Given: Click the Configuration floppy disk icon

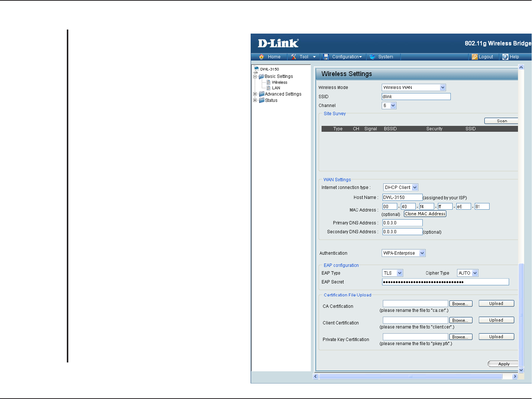Looking at the screenshot, I should coord(326,57).
